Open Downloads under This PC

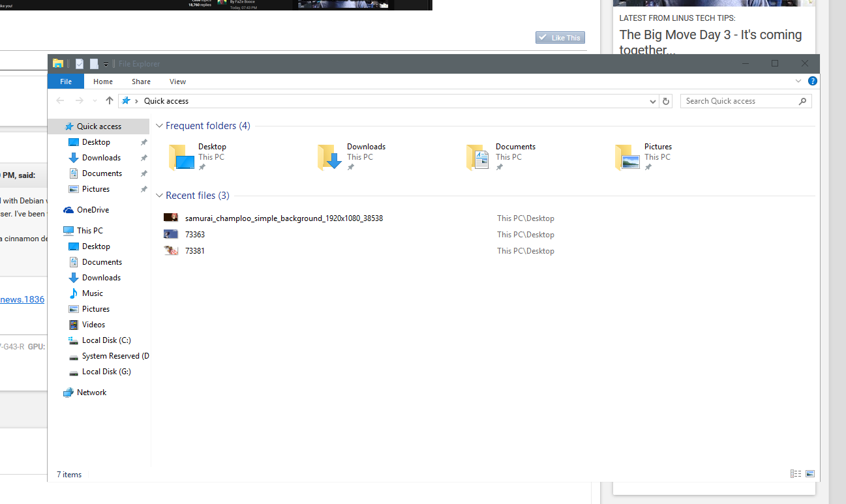101,278
